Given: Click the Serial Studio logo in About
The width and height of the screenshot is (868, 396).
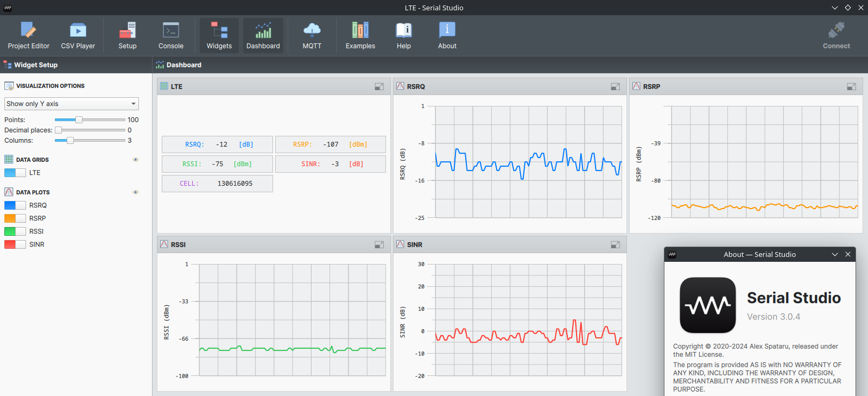Looking at the screenshot, I should pos(708,305).
